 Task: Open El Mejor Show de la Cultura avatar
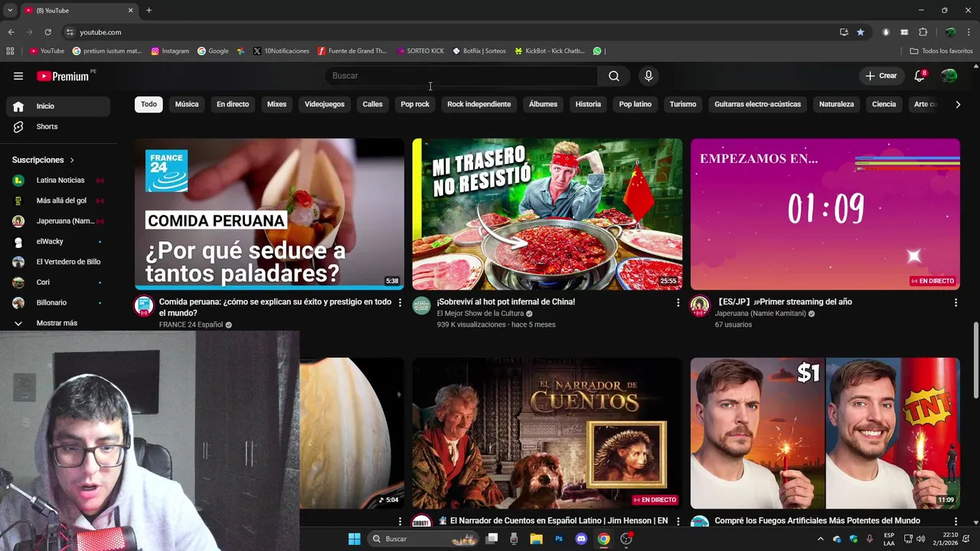[x=422, y=306]
